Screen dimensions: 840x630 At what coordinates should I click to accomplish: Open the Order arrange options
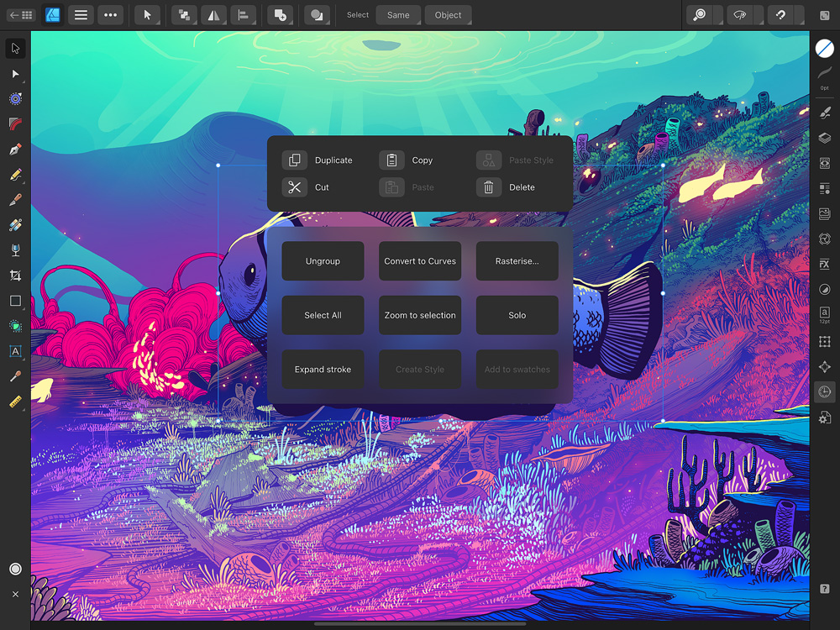[x=184, y=15]
